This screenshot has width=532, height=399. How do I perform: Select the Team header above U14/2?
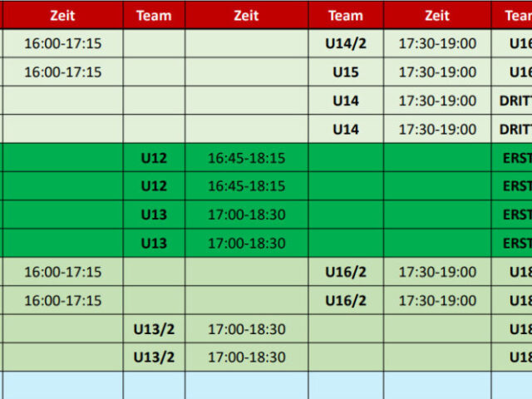coord(346,15)
